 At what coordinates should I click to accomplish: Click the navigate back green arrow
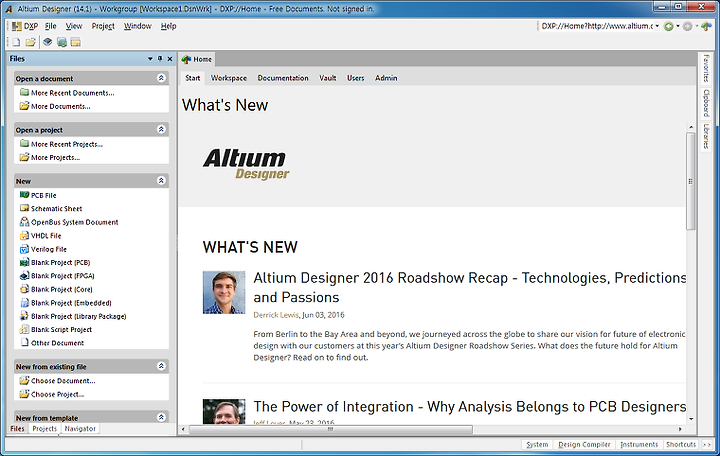pos(669,27)
